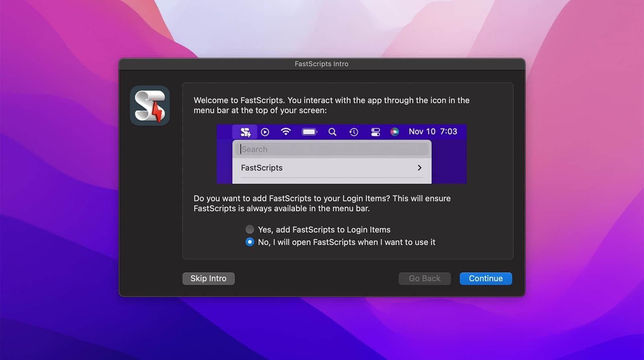Click the Spotlight magnifying glass icon
Image resolution: width=644 pixels, height=360 pixels.
click(332, 132)
